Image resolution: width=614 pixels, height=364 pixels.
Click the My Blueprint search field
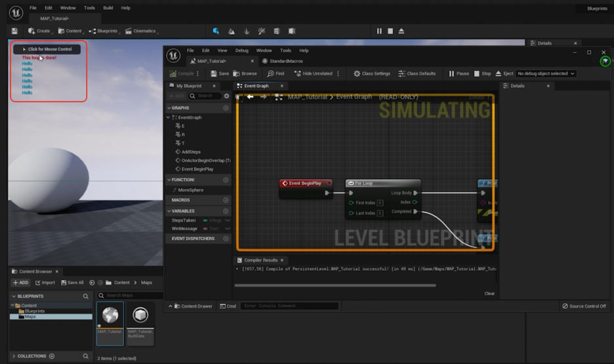(205, 96)
